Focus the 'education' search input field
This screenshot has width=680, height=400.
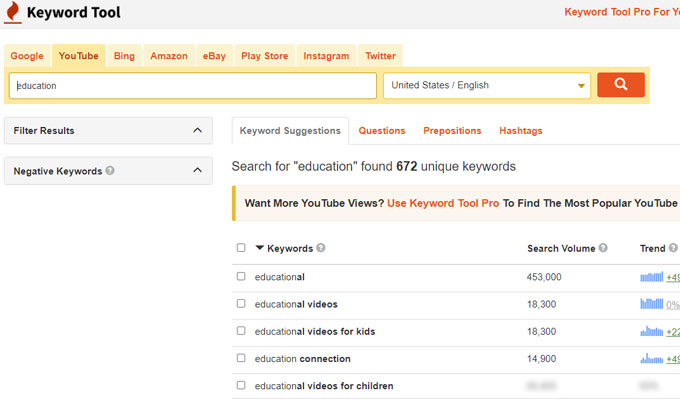(x=193, y=85)
